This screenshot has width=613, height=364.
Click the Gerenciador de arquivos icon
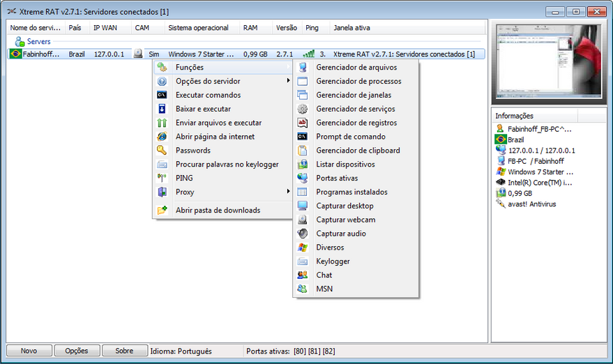pyautogui.click(x=303, y=67)
